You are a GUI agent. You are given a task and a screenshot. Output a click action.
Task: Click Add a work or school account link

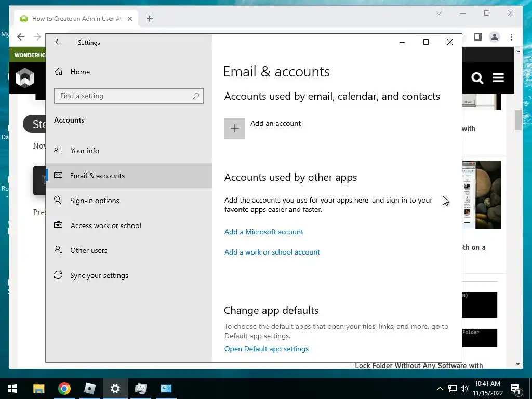(x=272, y=252)
